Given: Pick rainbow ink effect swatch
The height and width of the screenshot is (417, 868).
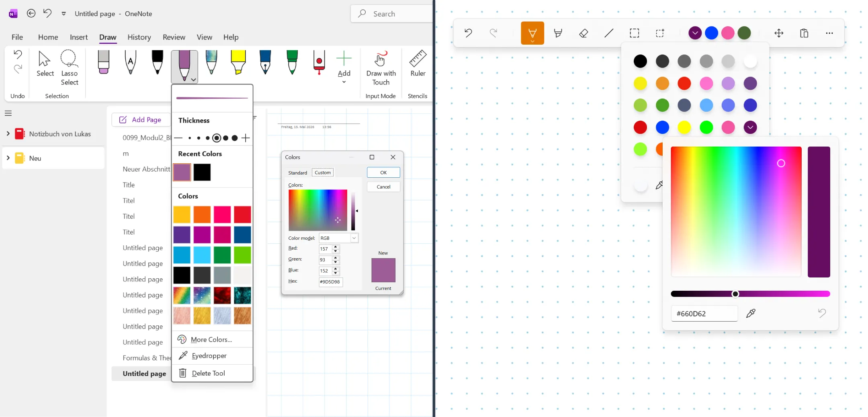Looking at the screenshot, I should 182,296.
